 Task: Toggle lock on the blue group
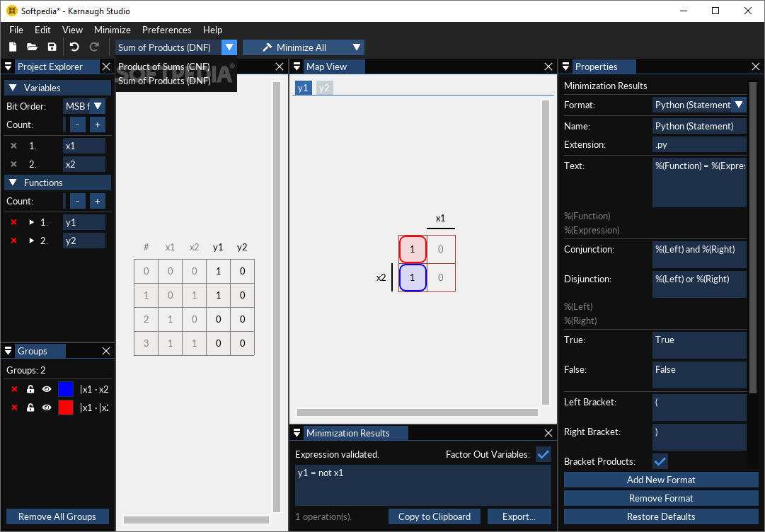[30, 389]
